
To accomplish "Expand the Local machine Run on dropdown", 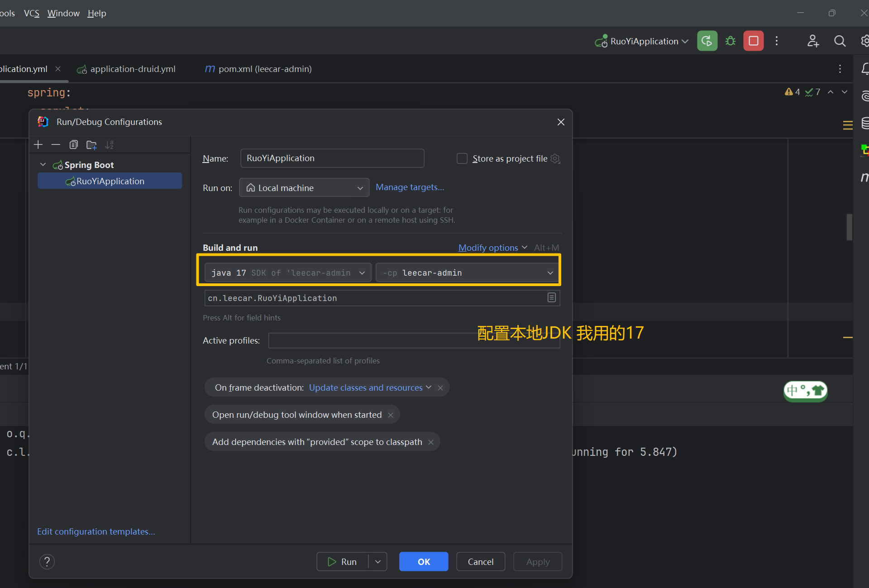I will pyautogui.click(x=304, y=188).
